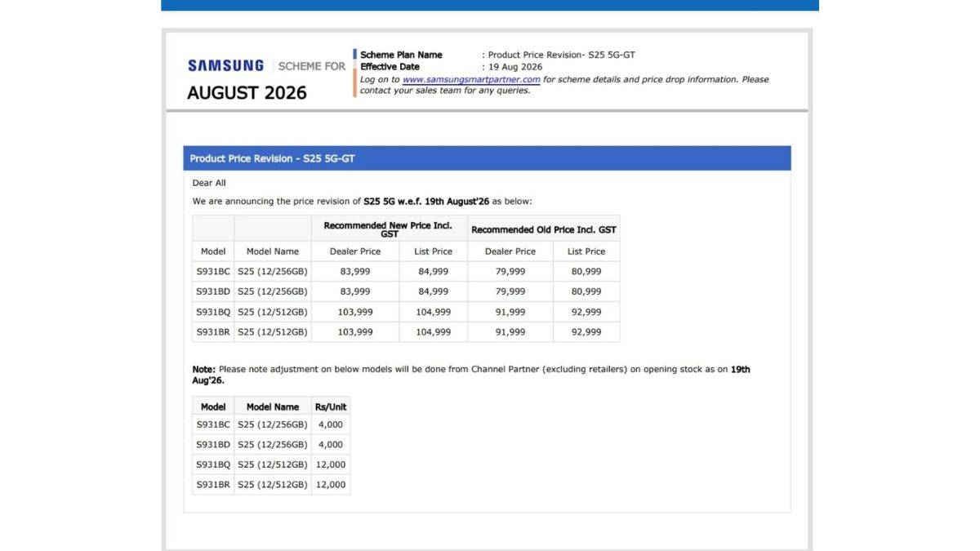Click the bold 'Note:' label
Screen dimensions: 980x551
[204, 369]
